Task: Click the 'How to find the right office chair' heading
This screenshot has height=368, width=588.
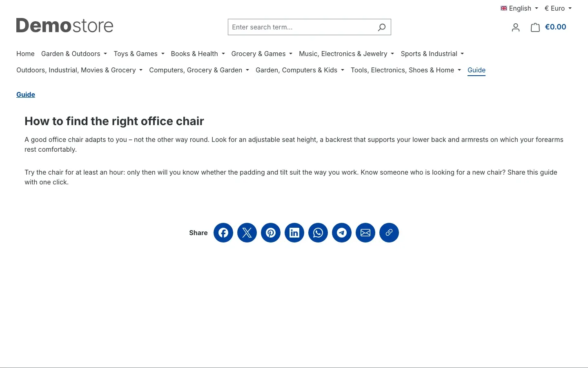Action: [x=114, y=121]
